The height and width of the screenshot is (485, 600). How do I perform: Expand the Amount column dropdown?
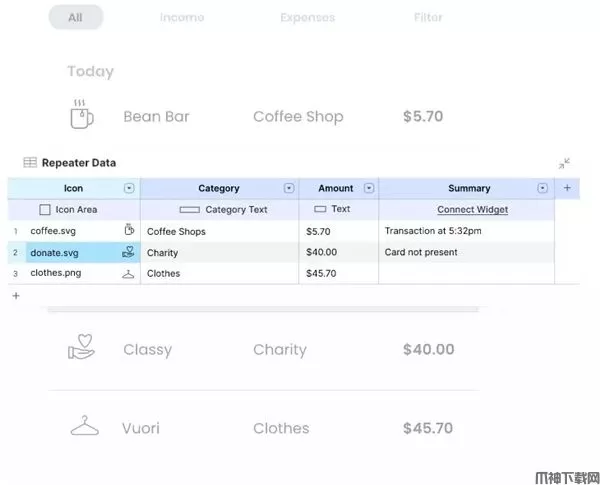368,188
